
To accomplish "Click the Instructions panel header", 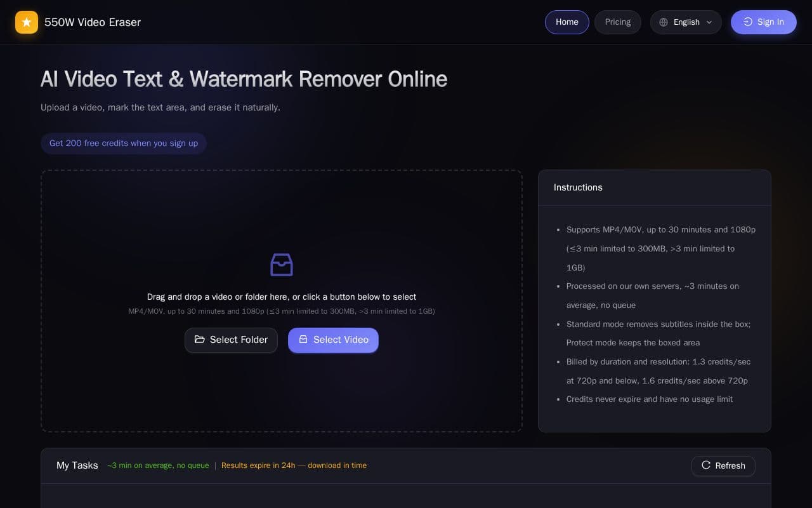I will point(655,187).
